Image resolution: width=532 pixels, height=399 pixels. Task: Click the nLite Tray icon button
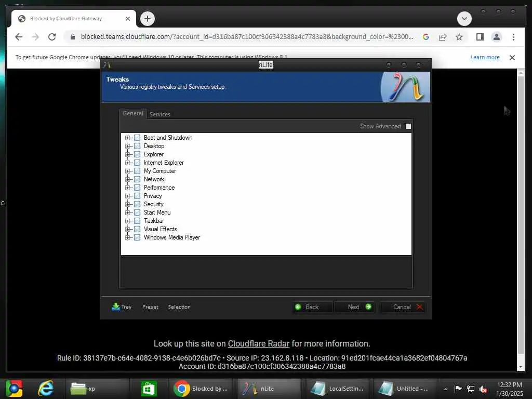click(x=122, y=307)
